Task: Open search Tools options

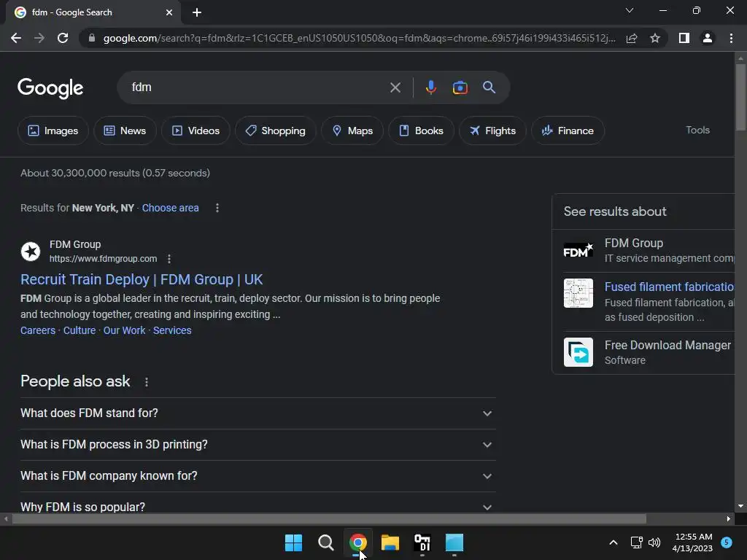Action: pyautogui.click(x=697, y=130)
